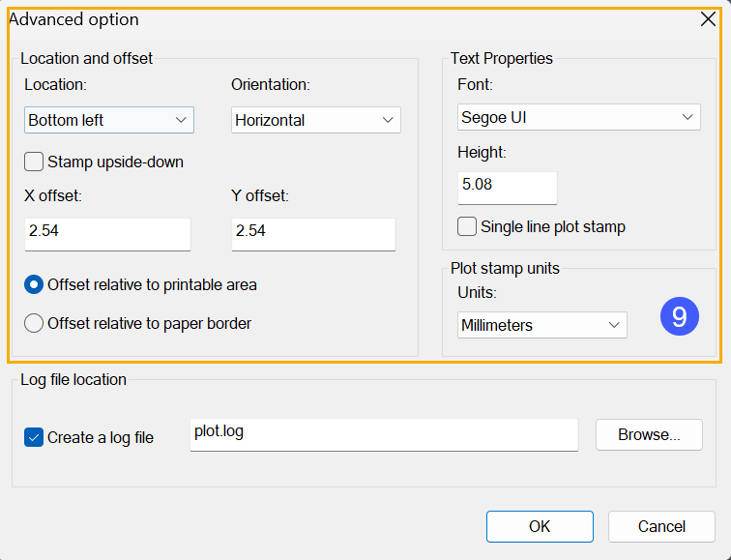Click the Location dropdown chevron arrow
Viewport: 731px width, 560px height.
tap(181, 120)
